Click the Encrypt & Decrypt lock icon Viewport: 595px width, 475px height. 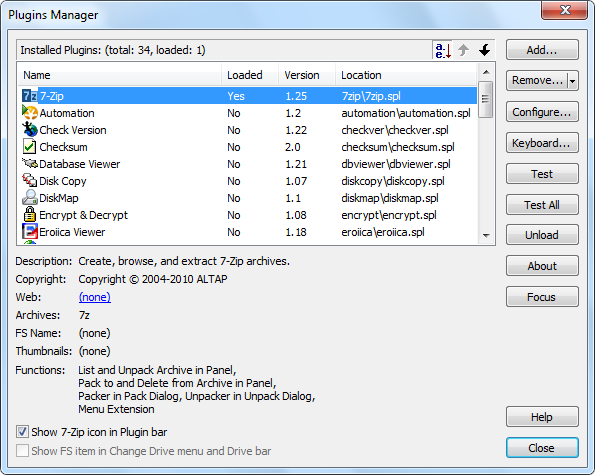click(30, 215)
